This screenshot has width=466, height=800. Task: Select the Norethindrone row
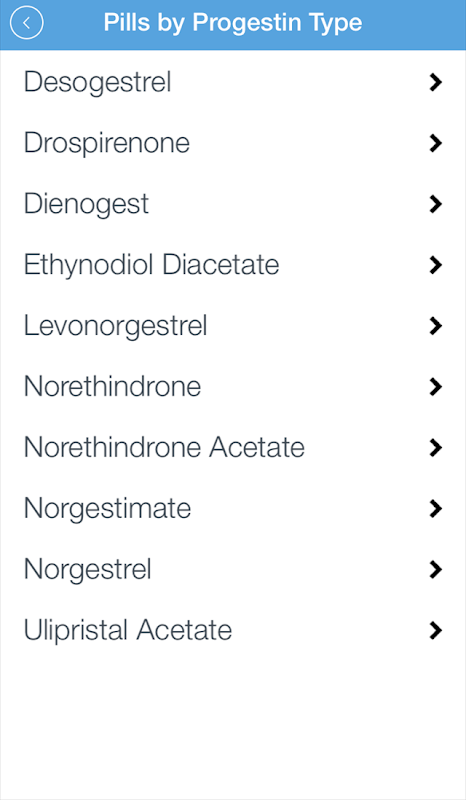(x=233, y=387)
